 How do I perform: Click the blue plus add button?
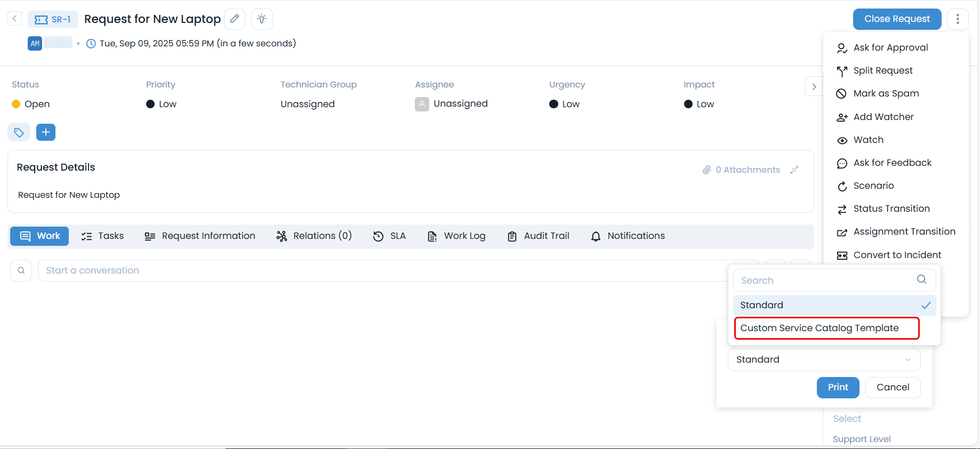46,132
